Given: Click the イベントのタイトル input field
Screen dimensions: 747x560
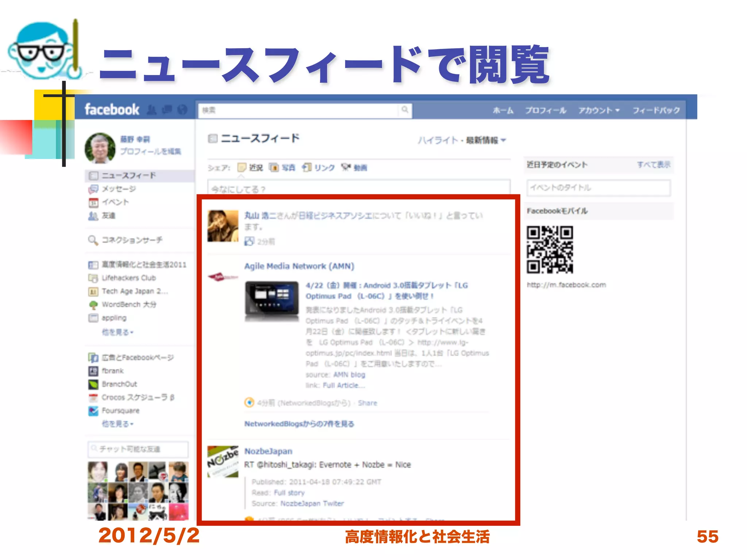Looking at the screenshot, I should point(599,188).
